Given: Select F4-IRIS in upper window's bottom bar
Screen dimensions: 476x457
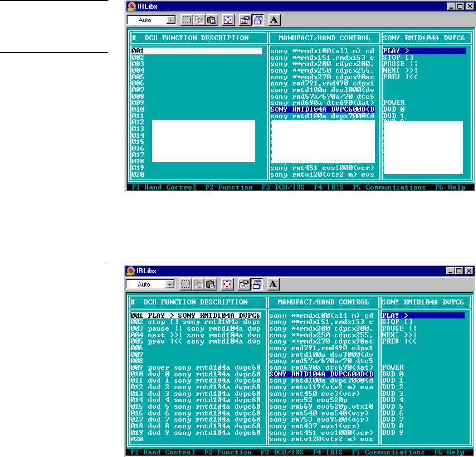Looking at the screenshot, I should [x=328, y=187].
